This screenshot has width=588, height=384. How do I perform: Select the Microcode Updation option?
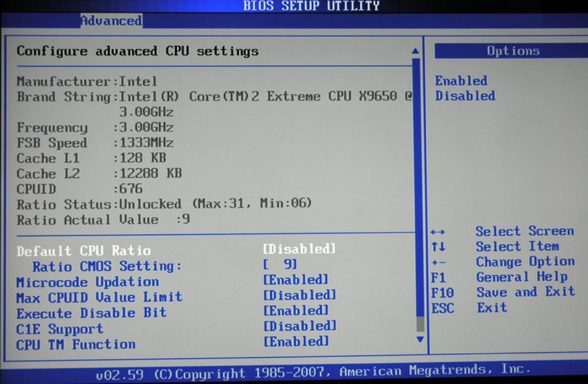coord(88,282)
